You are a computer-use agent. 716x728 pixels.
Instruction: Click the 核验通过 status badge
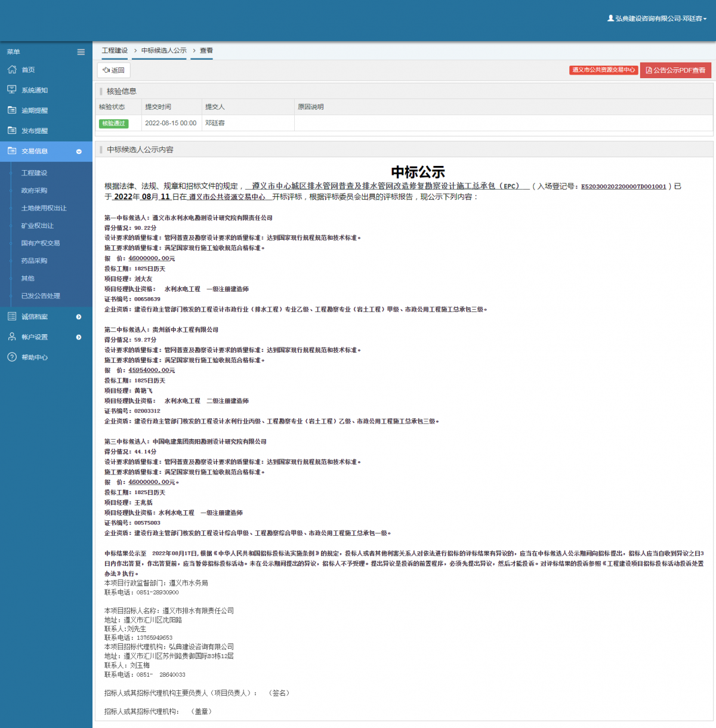point(113,124)
